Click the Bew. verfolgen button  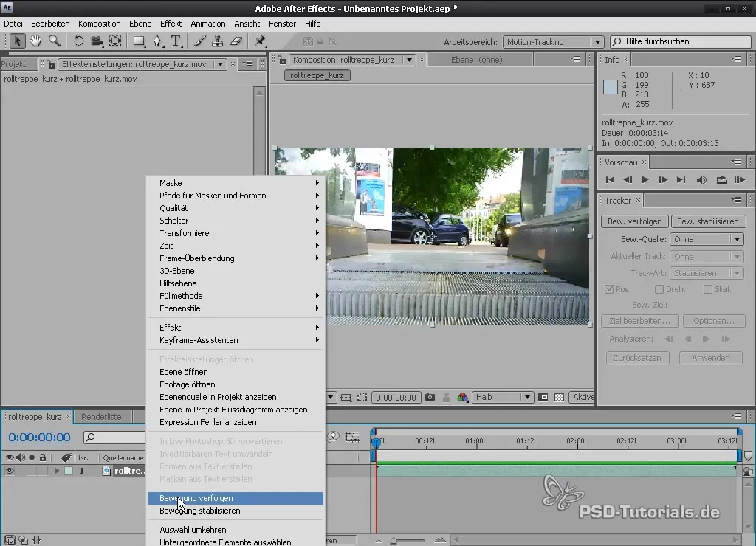click(635, 221)
